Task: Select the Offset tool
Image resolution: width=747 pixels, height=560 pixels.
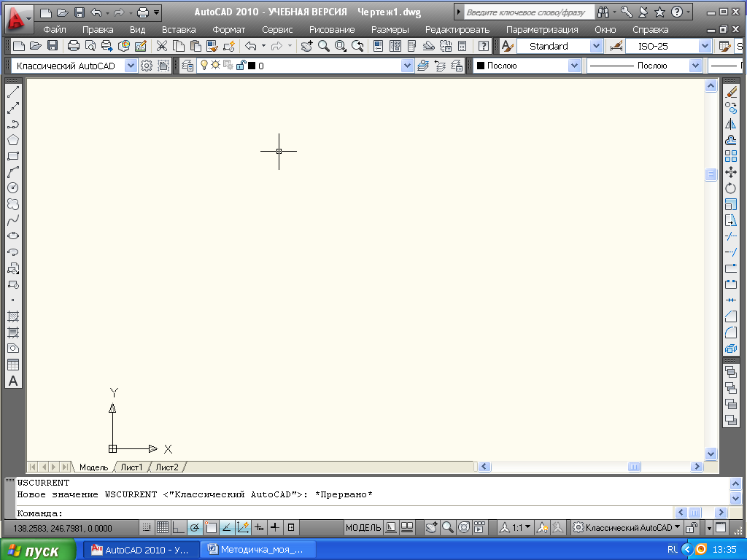Action: 731,140
